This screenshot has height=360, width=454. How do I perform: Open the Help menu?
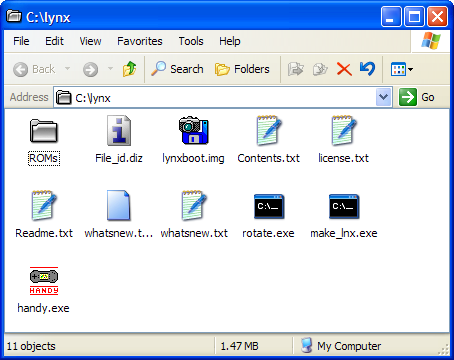tap(230, 41)
